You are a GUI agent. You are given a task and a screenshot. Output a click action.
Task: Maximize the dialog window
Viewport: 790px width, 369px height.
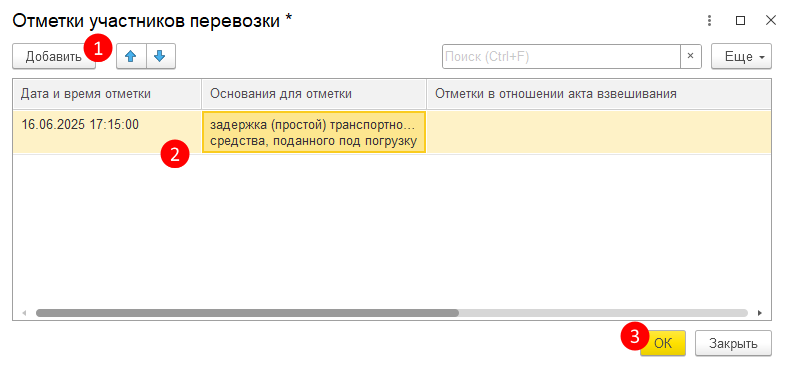coord(740,21)
